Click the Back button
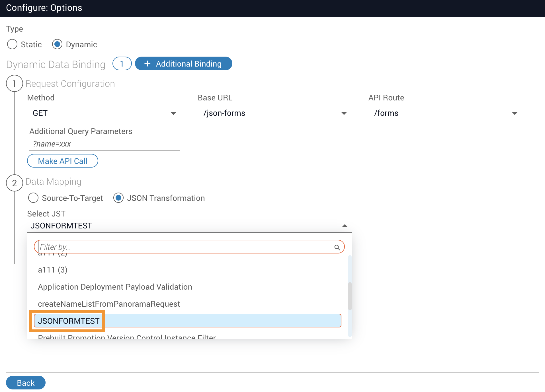Image resolution: width=545 pixels, height=392 pixels. (x=26, y=383)
